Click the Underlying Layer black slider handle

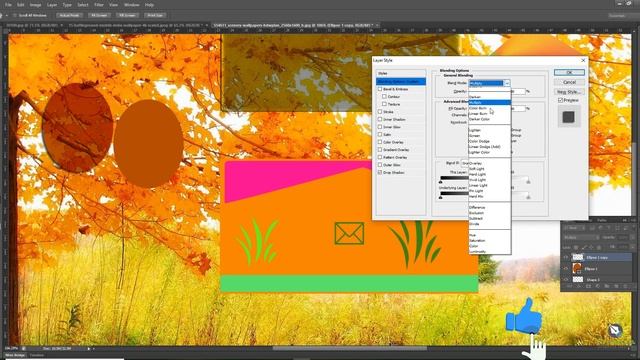tap(440, 197)
